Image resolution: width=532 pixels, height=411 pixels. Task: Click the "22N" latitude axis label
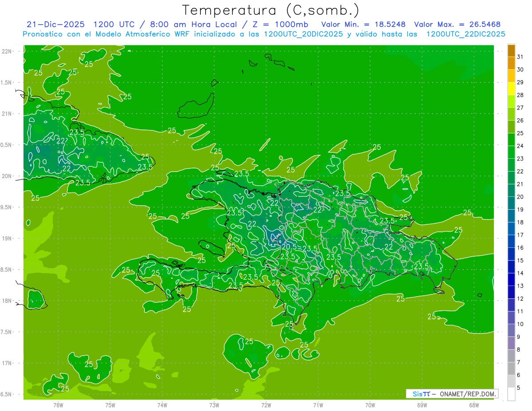7,51
